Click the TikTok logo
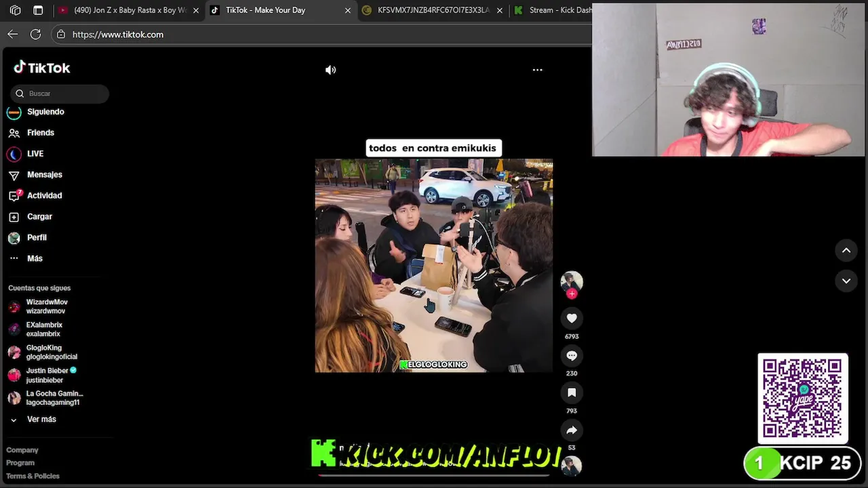The image size is (868, 488). point(42,68)
